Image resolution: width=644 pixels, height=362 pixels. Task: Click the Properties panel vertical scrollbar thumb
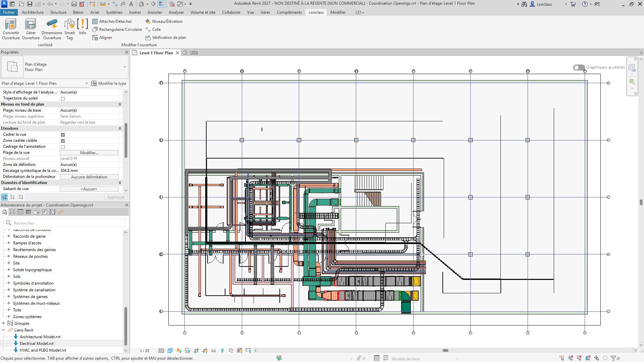coord(126,140)
